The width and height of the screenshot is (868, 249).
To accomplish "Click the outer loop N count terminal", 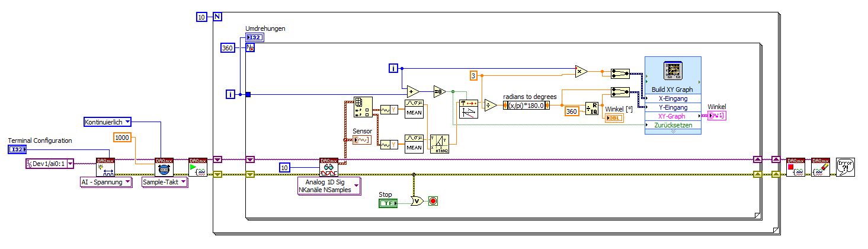I will [217, 17].
